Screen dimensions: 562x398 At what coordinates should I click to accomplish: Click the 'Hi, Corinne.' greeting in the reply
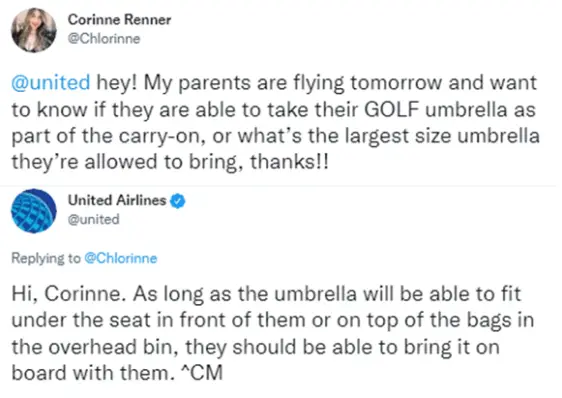pyautogui.click(x=67, y=294)
